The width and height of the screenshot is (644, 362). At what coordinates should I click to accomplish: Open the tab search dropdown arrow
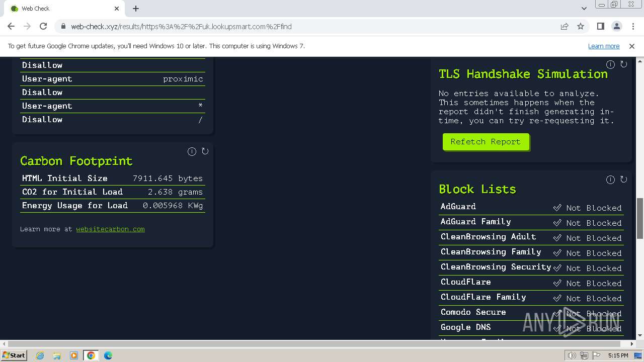[584, 9]
